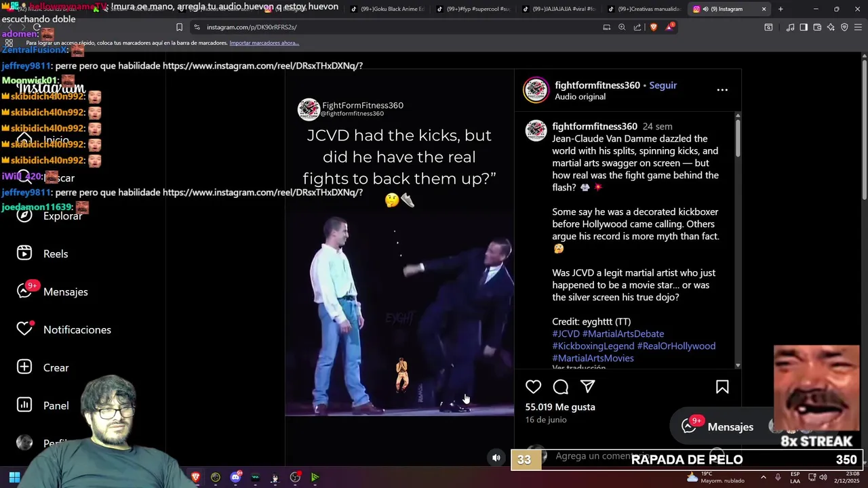The image size is (868, 488).
Task: Open Leo AI sparkle icon
Action: (831, 27)
